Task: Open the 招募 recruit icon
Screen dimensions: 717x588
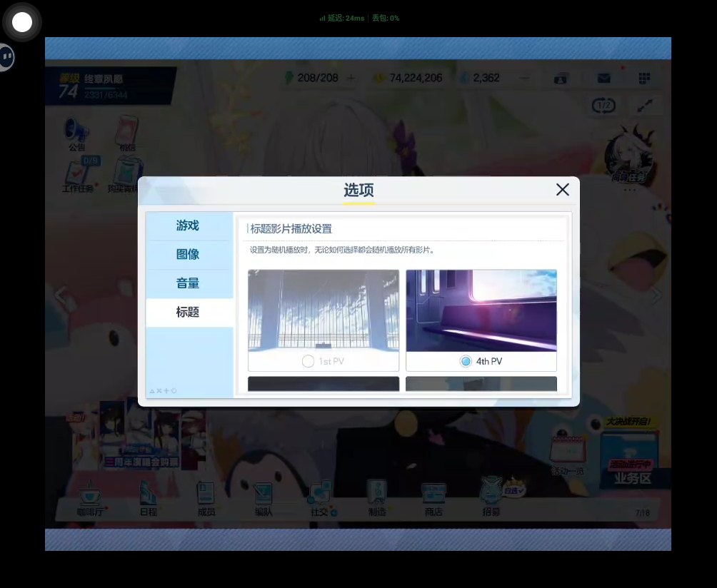Action: coord(492,497)
